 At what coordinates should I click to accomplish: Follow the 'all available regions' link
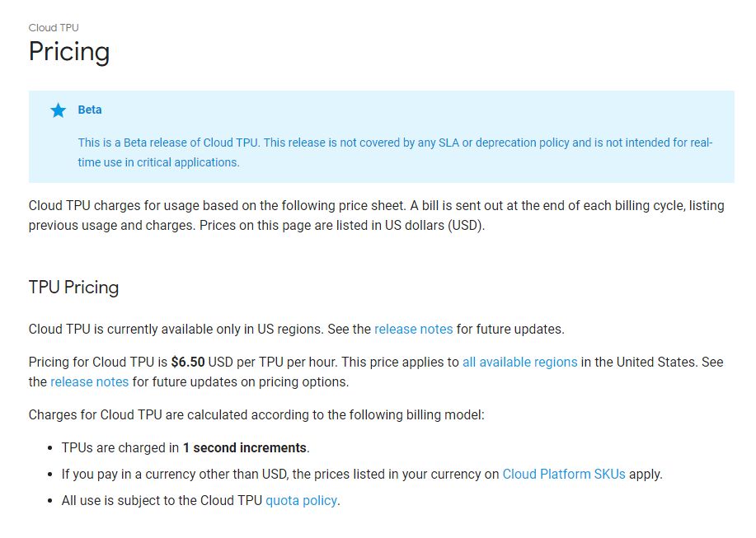[519, 363]
